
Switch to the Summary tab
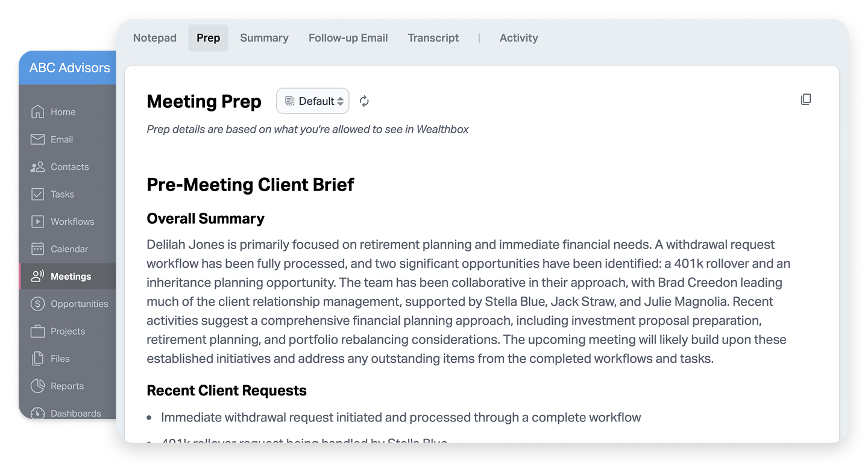pos(264,38)
